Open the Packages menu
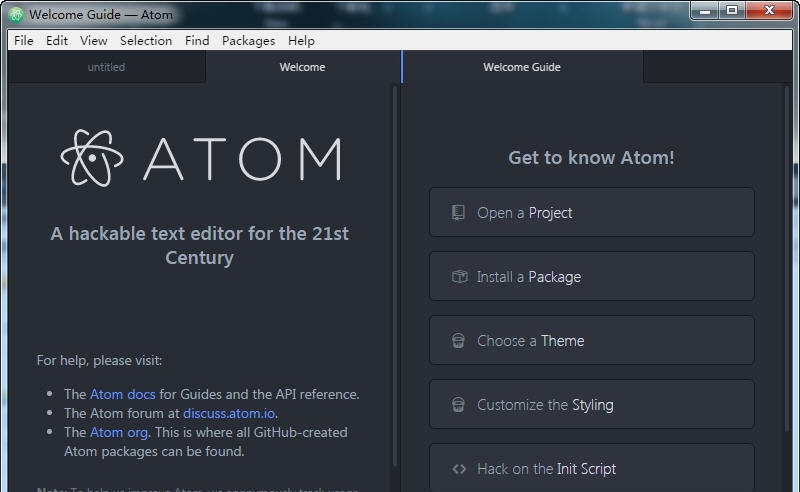Viewport: 800px width, 492px height. 248,40
